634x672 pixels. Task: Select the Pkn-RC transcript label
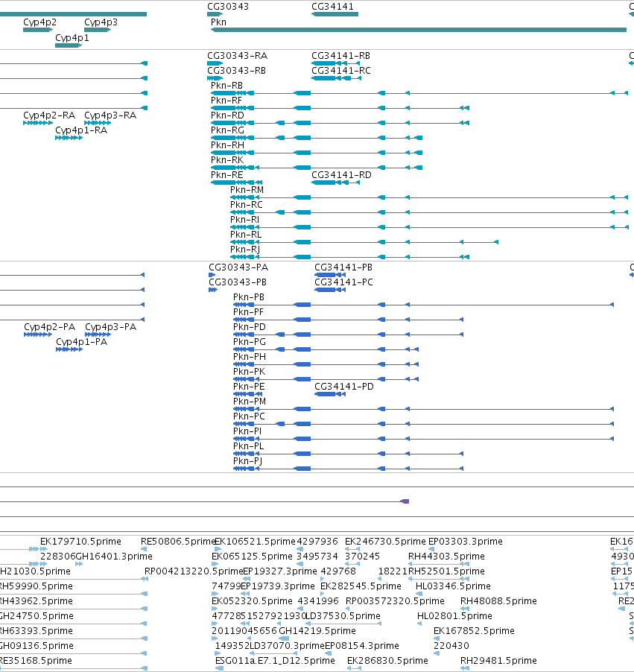pos(247,205)
